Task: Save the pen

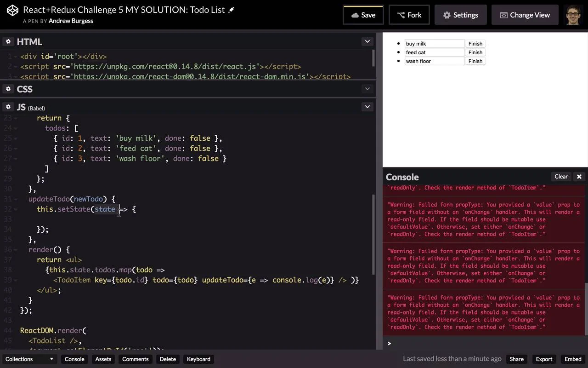Action: (363, 15)
